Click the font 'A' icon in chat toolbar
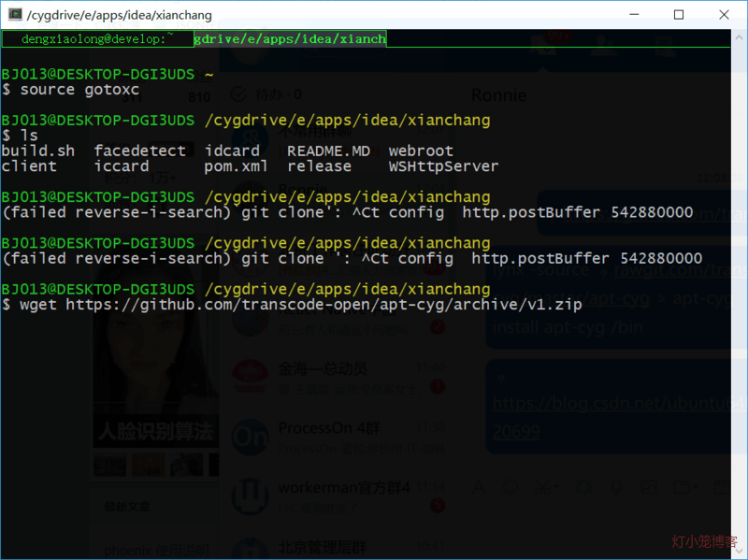The width and height of the screenshot is (748, 560). [x=479, y=487]
